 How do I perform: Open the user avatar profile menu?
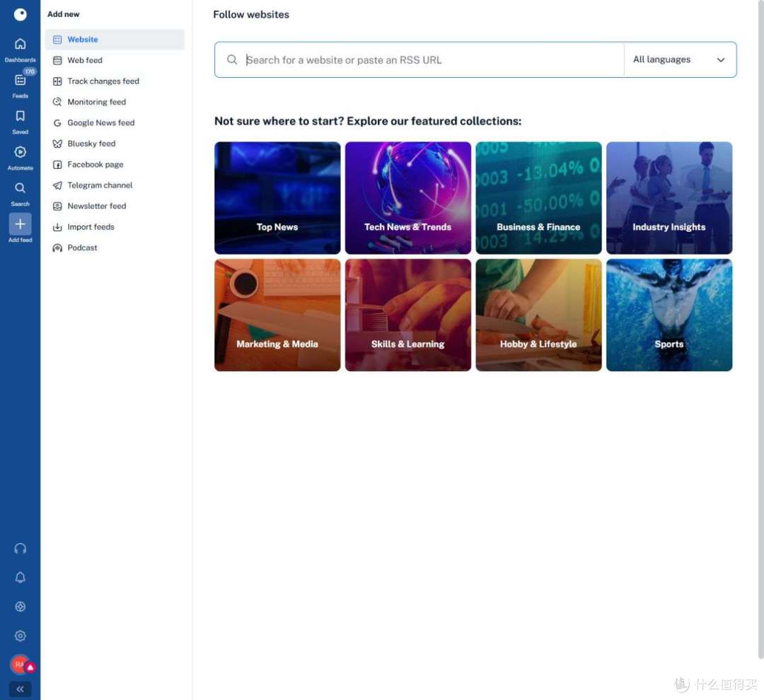tap(20, 665)
